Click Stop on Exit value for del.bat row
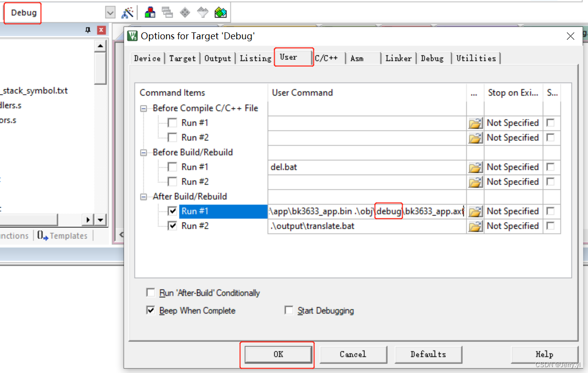The height and width of the screenshot is (373, 588). (512, 167)
